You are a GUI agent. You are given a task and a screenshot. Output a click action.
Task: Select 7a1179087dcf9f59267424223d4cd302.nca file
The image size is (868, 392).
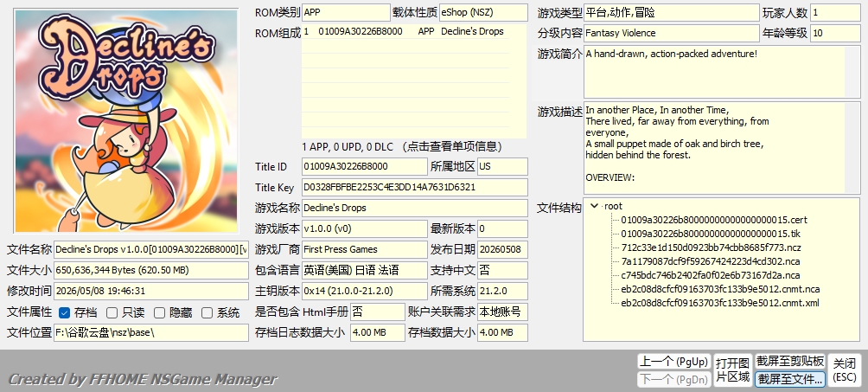[711, 261]
